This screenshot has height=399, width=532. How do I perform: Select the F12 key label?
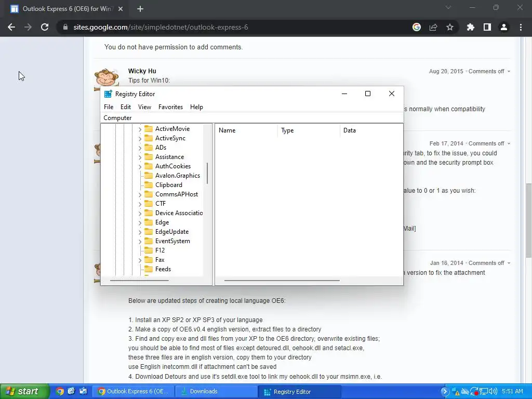tap(160, 250)
